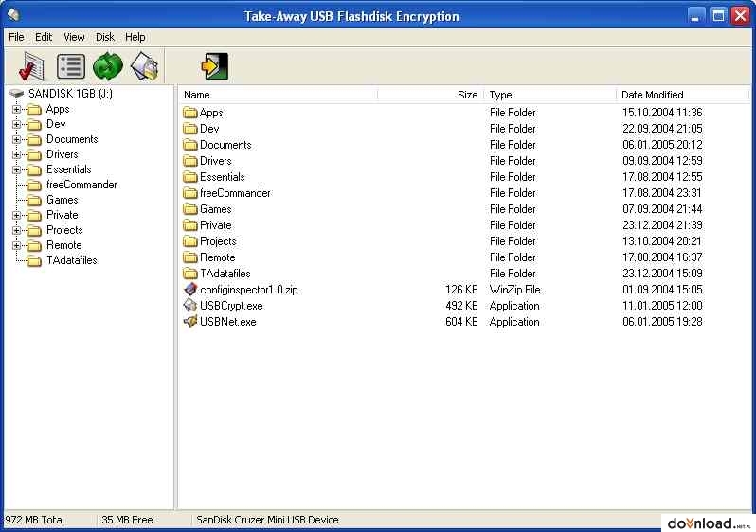Click the date 06.01.2005 19:28
This screenshot has height=532, width=756.
click(662, 322)
